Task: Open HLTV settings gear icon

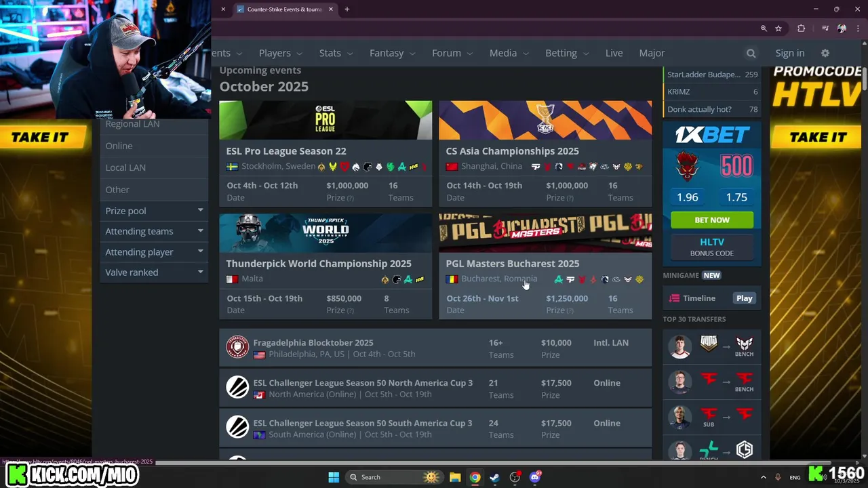Action: [x=825, y=53]
